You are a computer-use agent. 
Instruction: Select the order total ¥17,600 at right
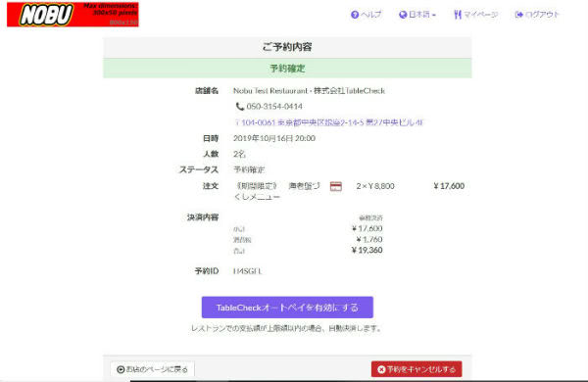coord(449,186)
